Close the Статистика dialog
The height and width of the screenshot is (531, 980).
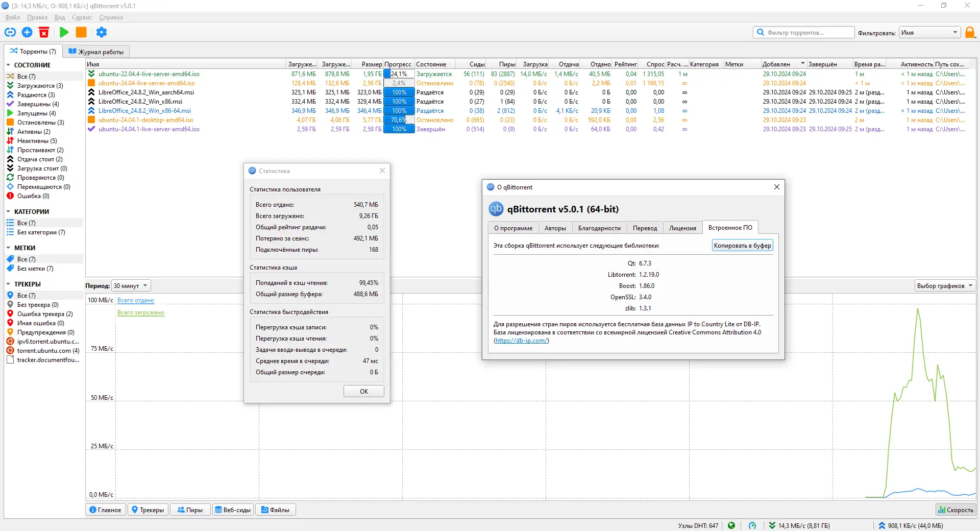(382, 171)
